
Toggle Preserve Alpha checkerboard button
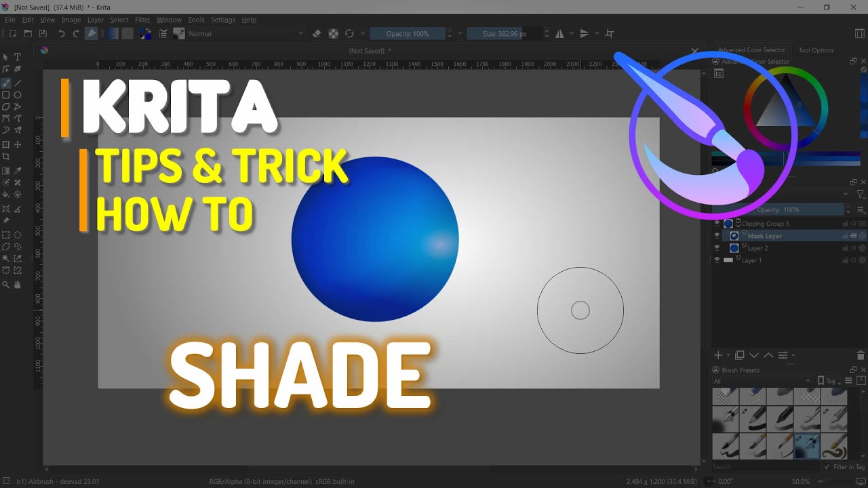pos(333,33)
